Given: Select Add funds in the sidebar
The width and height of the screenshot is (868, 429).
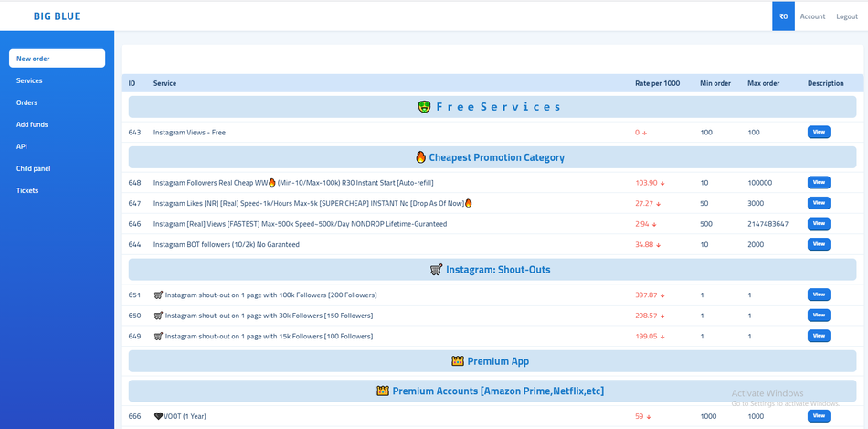Looking at the screenshot, I should [x=32, y=124].
